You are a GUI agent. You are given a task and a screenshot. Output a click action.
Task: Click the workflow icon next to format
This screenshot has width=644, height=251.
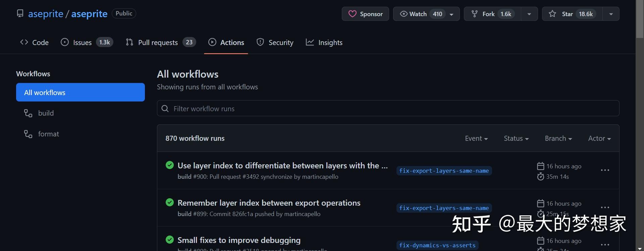(28, 134)
